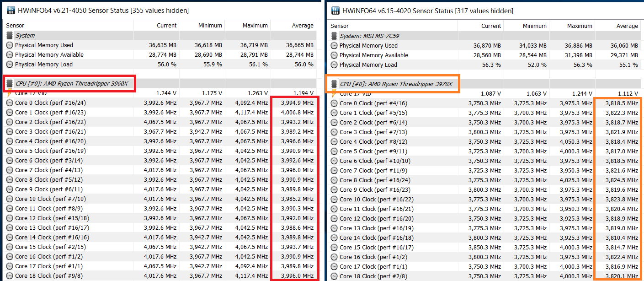Click the HWiNFO64 v6.21 window title icon
This screenshot has height=281, width=644.
(x=10, y=10)
